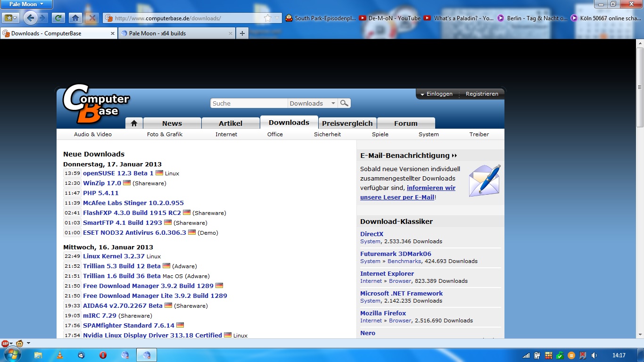Reload the page with the green refresh icon
Viewport: 644px width, 362px height.
click(x=58, y=18)
